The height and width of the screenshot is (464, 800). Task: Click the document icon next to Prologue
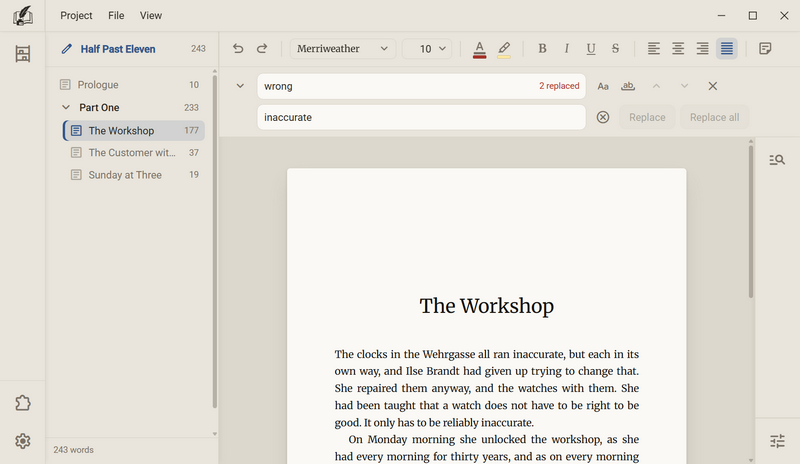[65, 85]
